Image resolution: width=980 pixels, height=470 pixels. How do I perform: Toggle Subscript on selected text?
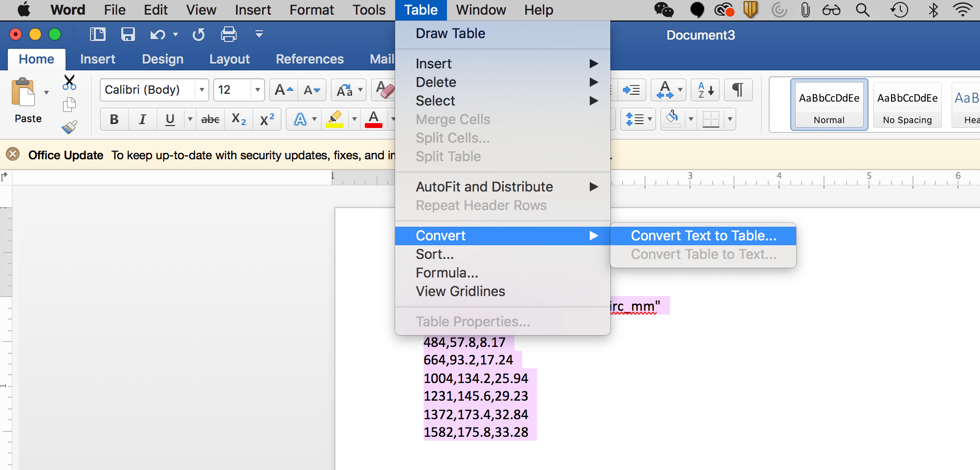[x=238, y=119]
